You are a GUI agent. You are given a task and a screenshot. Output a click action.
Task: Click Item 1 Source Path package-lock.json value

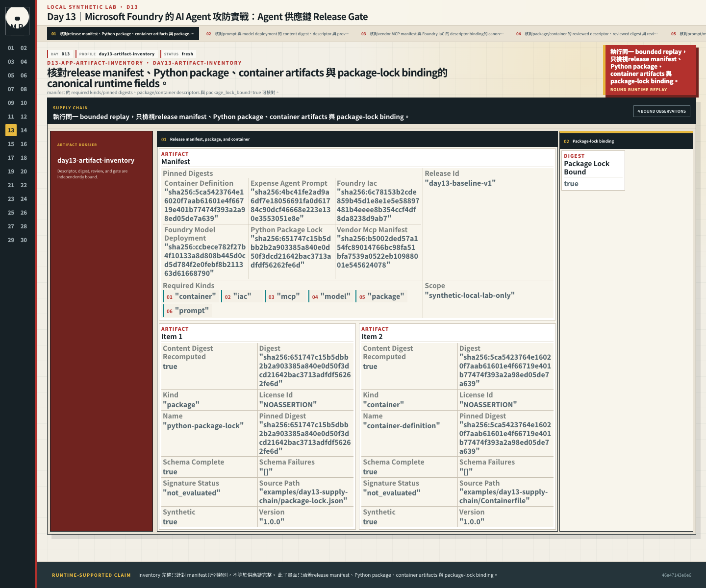[x=303, y=496]
